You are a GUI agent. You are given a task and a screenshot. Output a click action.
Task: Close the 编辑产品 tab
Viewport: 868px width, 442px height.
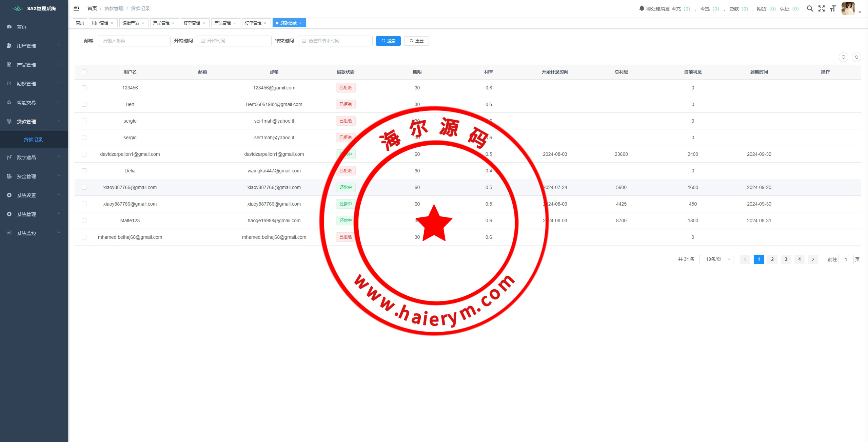[143, 23]
